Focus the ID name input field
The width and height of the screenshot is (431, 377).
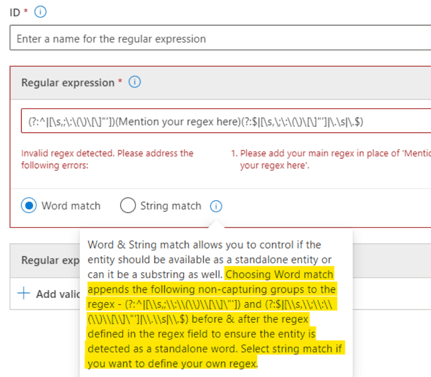[x=220, y=38]
